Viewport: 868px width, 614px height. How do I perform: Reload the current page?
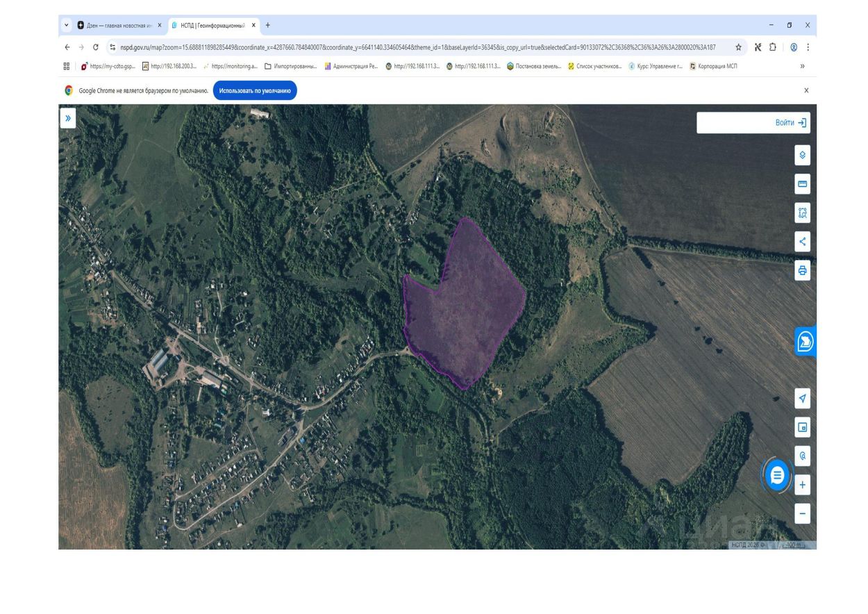pyautogui.click(x=95, y=47)
